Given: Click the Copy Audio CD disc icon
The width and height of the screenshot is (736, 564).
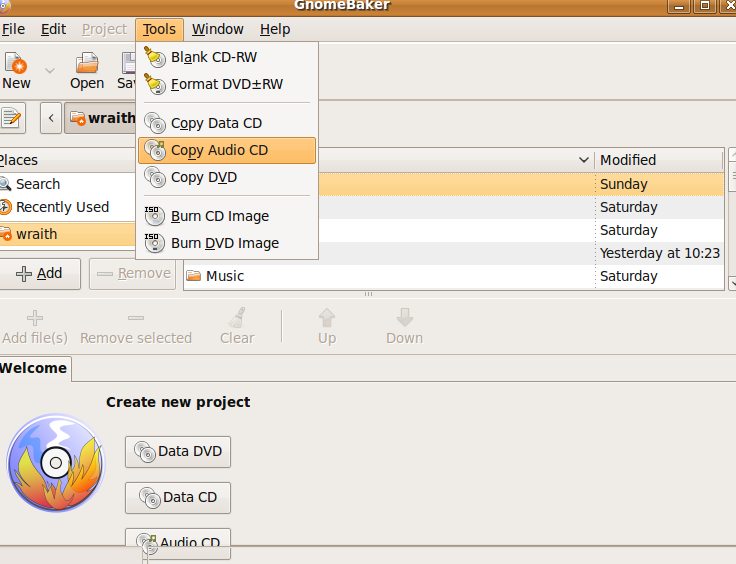Looking at the screenshot, I should click(154, 150).
